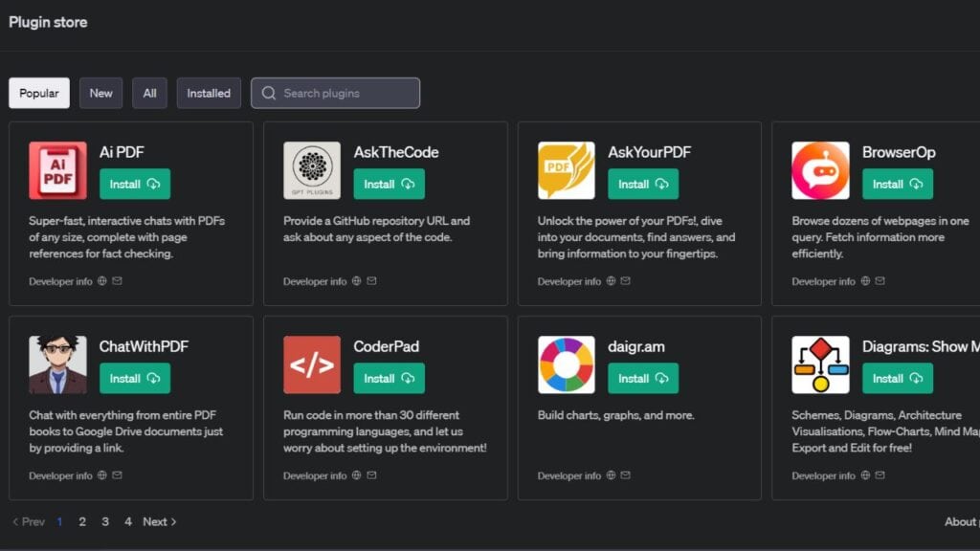The width and height of the screenshot is (980, 551).
Task: Open ChatWithPDF developer website globe icon
Action: (101, 475)
